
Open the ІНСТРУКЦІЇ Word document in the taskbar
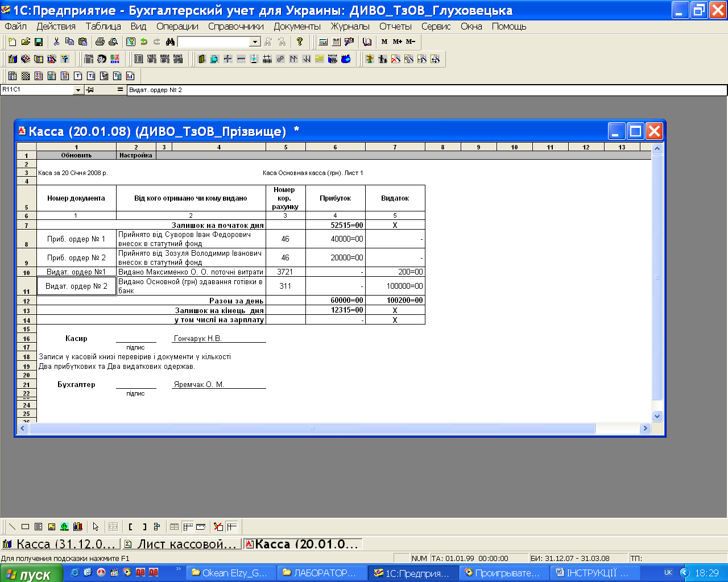pyautogui.click(x=595, y=573)
